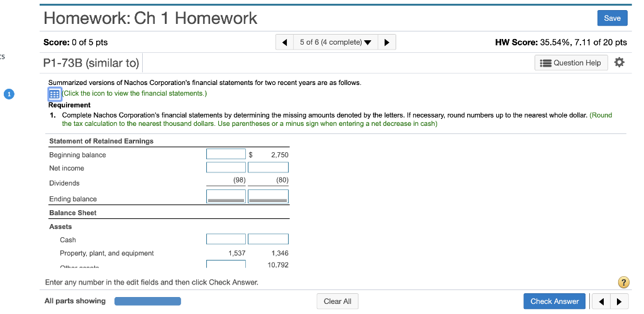644x314 pixels.
Task: Click the 'All parts showing' label
Action: point(75,301)
